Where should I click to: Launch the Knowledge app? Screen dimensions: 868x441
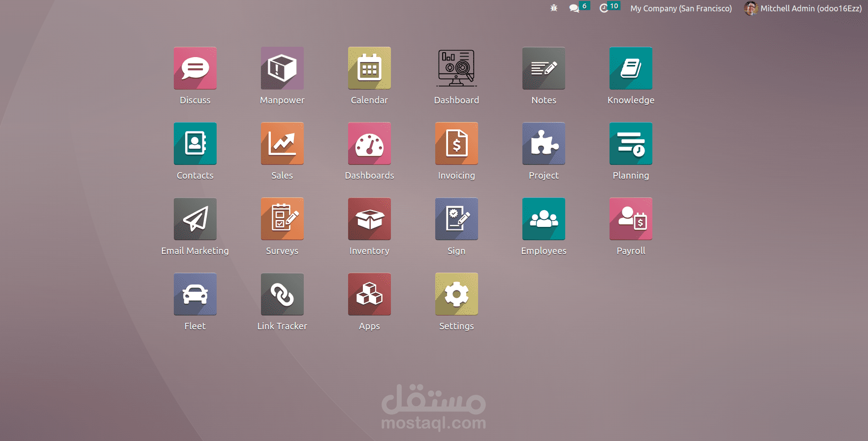tap(631, 68)
